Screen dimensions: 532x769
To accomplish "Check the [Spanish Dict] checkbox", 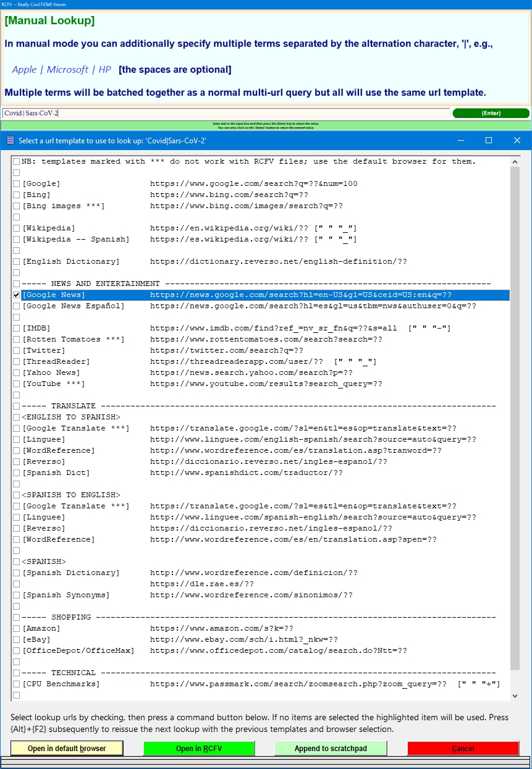I will click(x=16, y=473).
